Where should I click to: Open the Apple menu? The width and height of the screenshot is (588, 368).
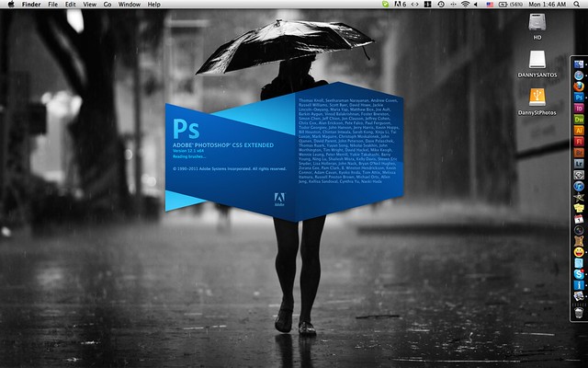click(11, 4)
